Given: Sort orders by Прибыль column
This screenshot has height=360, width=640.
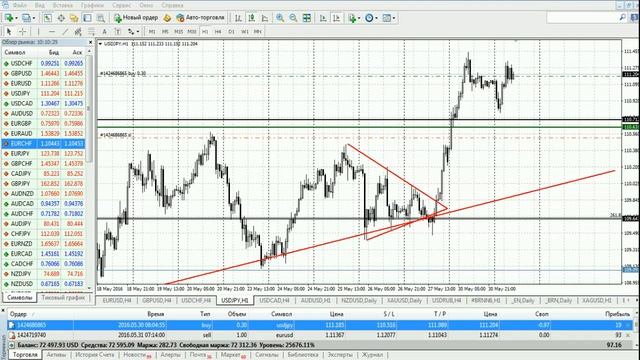Looking at the screenshot, I should tap(618, 314).
